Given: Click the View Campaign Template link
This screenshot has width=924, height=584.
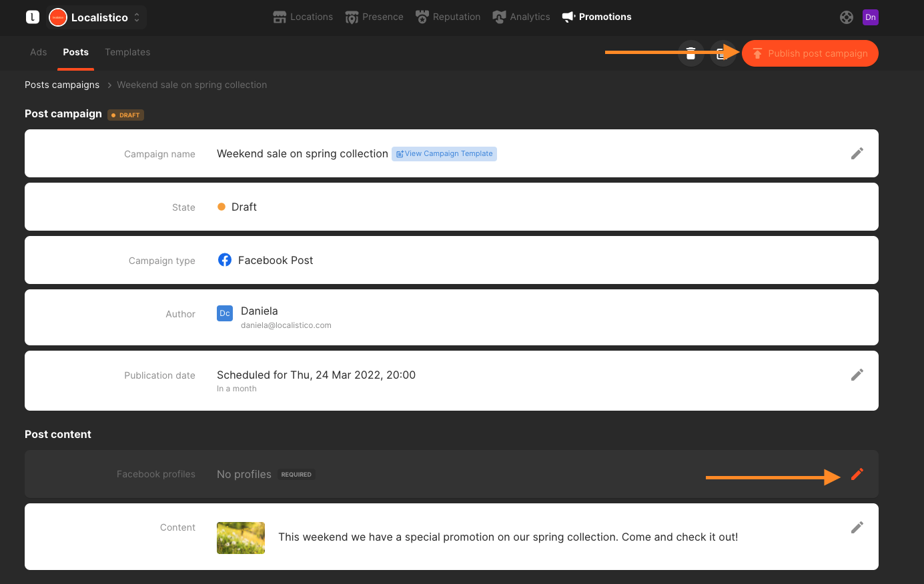Looking at the screenshot, I should [444, 153].
